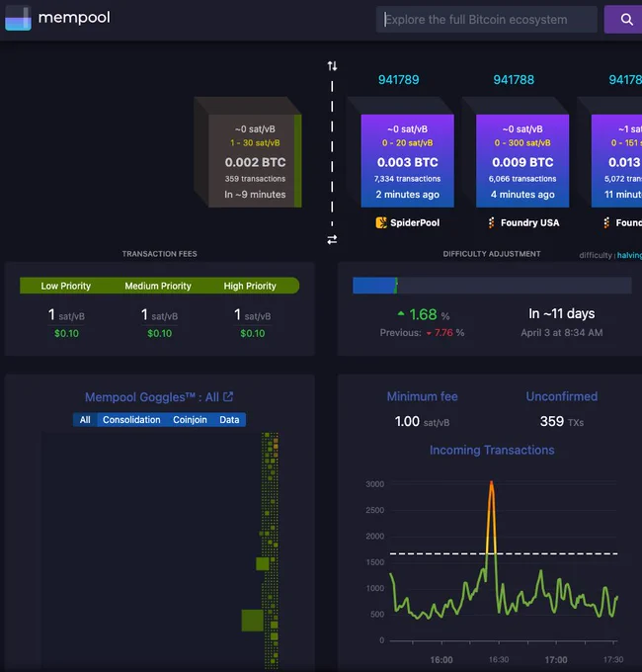The image size is (642, 672).
Task: Click the In ~11 days estimate
Action: pos(561,313)
